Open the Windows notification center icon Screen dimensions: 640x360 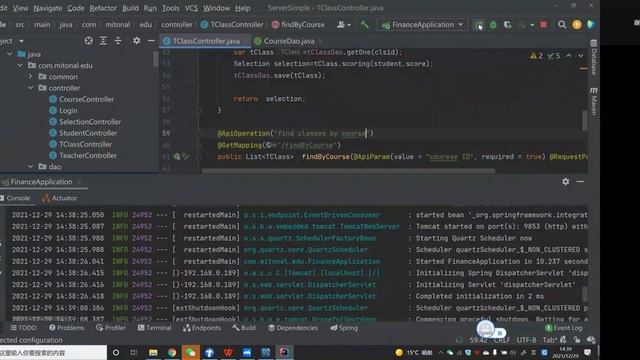587,352
